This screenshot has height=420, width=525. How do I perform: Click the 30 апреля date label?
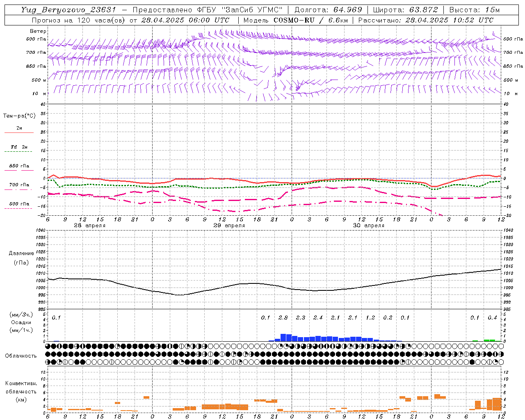point(368,226)
